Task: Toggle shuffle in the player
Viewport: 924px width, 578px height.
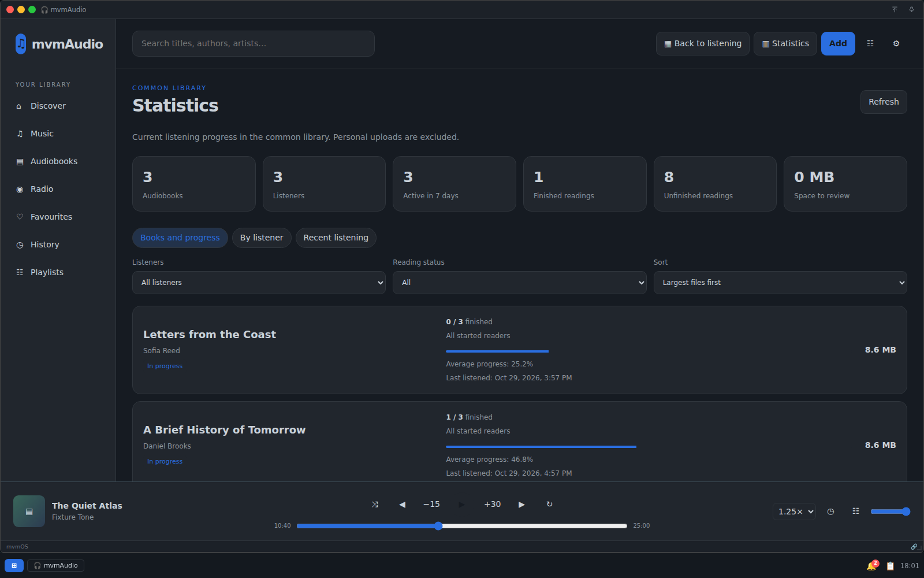Action: 375,504
